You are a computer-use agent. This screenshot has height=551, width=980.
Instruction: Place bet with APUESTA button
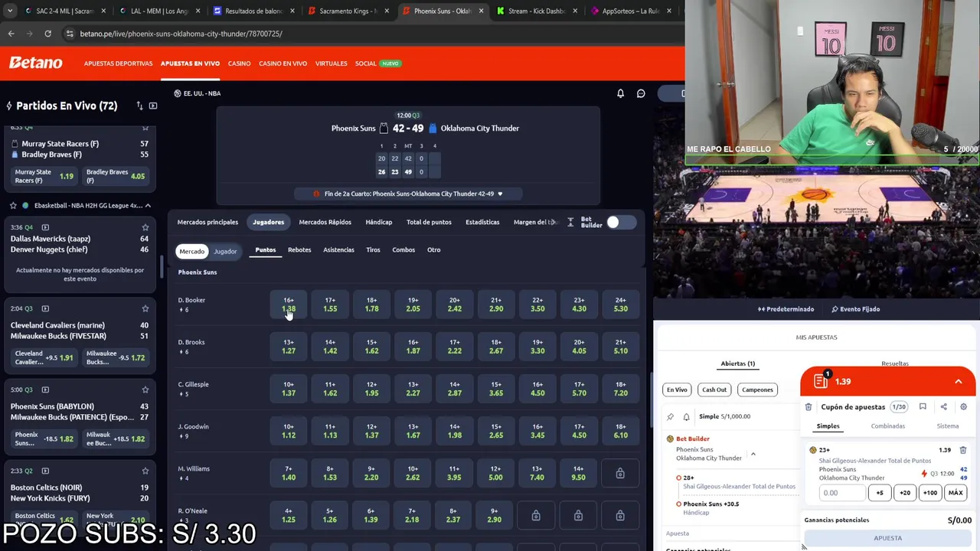coord(887,538)
